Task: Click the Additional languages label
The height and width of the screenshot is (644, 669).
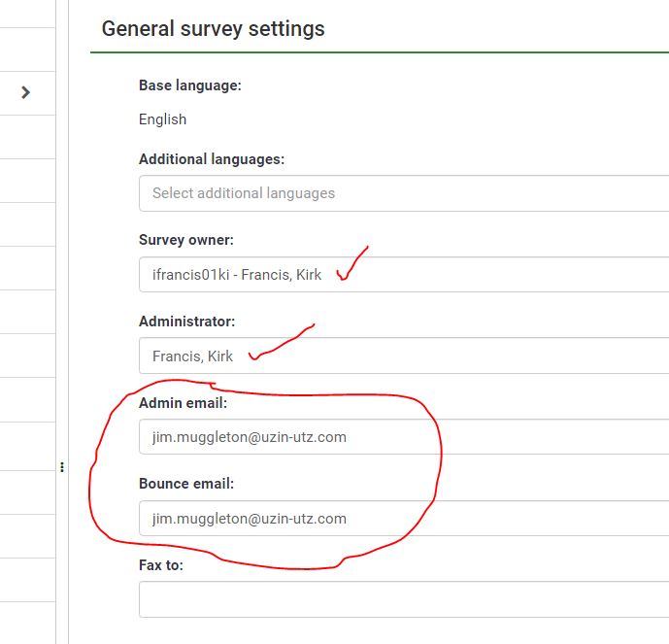Action: pyautogui.click(x=212, y=159)
